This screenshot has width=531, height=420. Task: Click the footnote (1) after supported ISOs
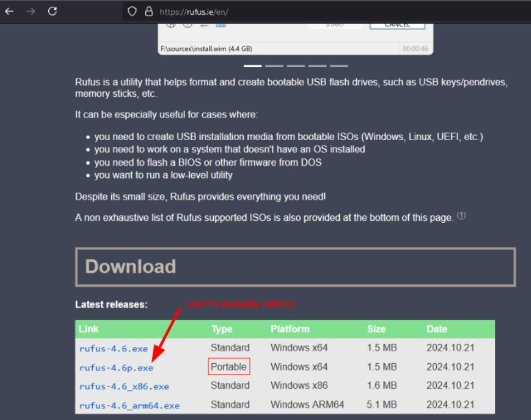click(461, 216)
